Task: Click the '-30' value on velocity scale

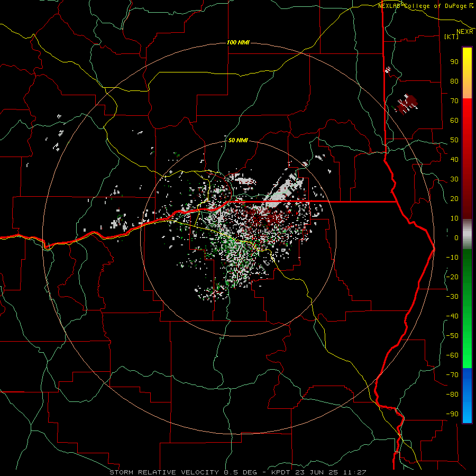Action: [x=452, y=297]
